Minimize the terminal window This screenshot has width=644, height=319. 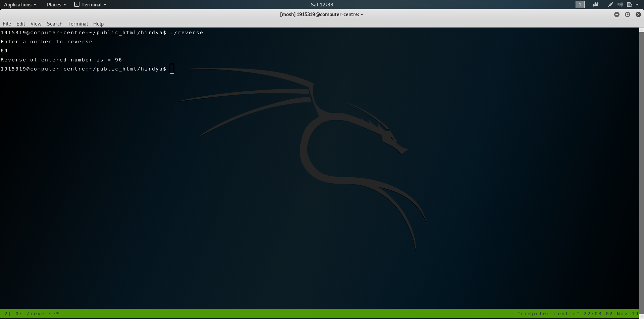[x=616, y=14]
